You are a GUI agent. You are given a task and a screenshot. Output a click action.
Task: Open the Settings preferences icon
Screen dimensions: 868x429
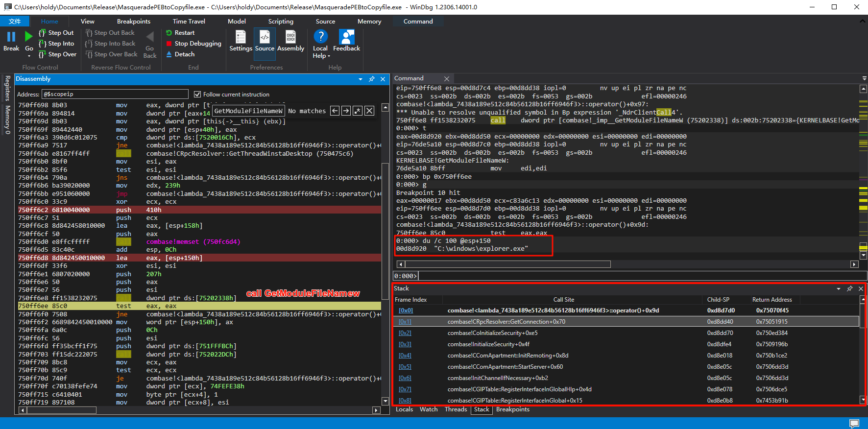pos(241,37)
